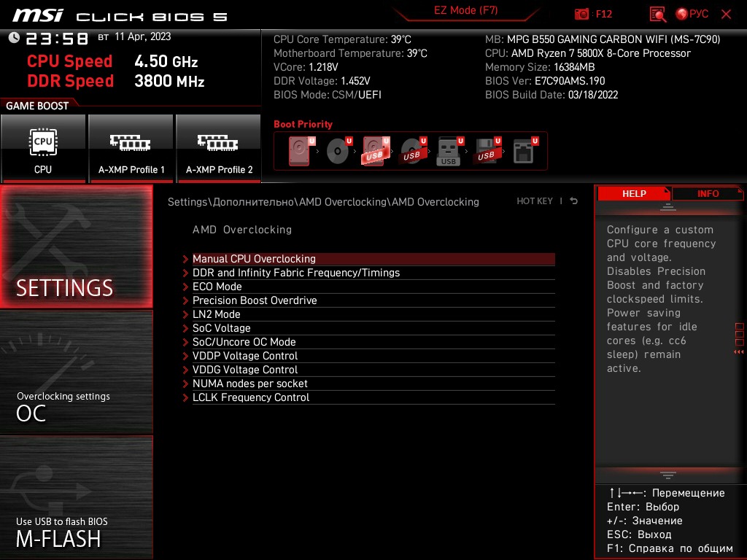Switch to the INFO tab
The width and height of the screenshot is (747, 560).
708,193
